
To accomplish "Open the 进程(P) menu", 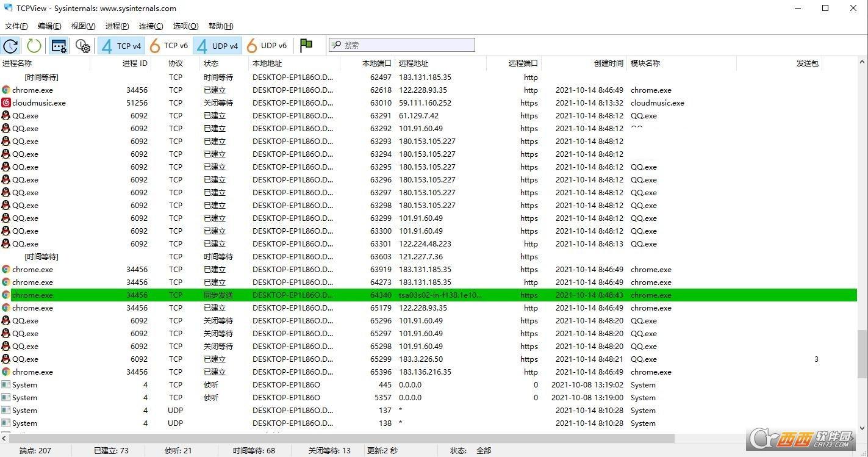I will coord(117,26).
